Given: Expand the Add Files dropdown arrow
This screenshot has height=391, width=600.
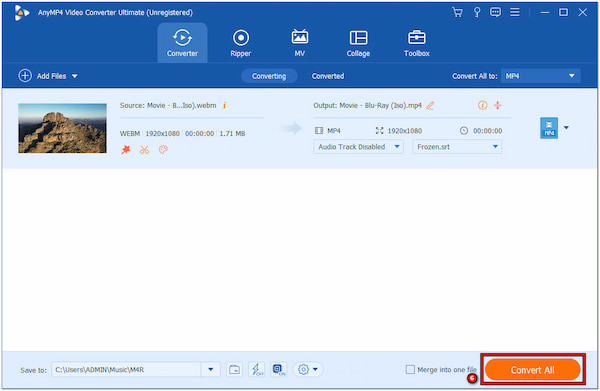Looking at the screenshot, I should click(x=75, y=76).
